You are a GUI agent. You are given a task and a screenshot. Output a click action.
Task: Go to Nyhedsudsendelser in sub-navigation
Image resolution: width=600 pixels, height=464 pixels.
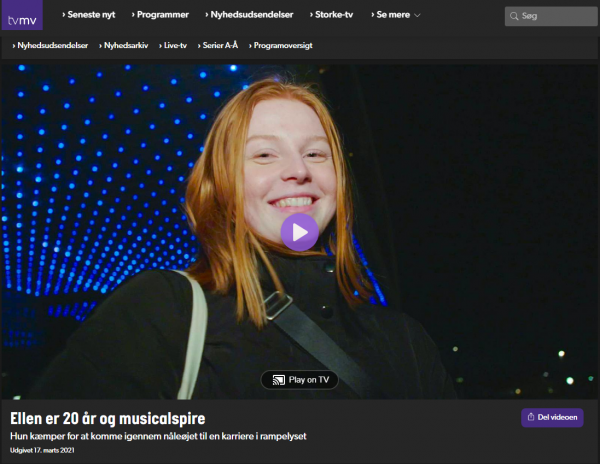(50, 46)
